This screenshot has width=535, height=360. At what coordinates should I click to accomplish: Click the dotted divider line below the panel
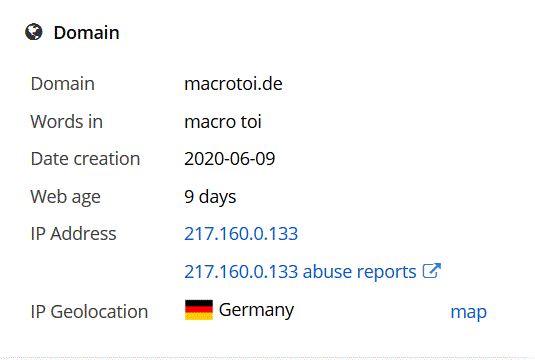coord(268,358)
